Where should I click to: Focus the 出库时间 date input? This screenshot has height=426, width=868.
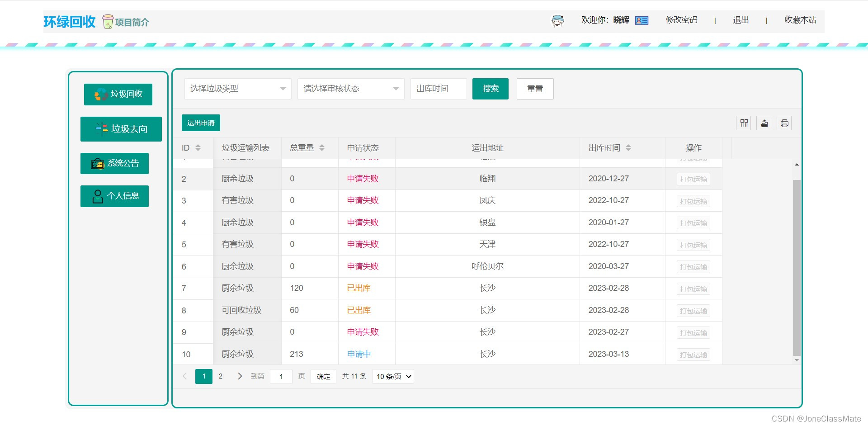(439, 89)
